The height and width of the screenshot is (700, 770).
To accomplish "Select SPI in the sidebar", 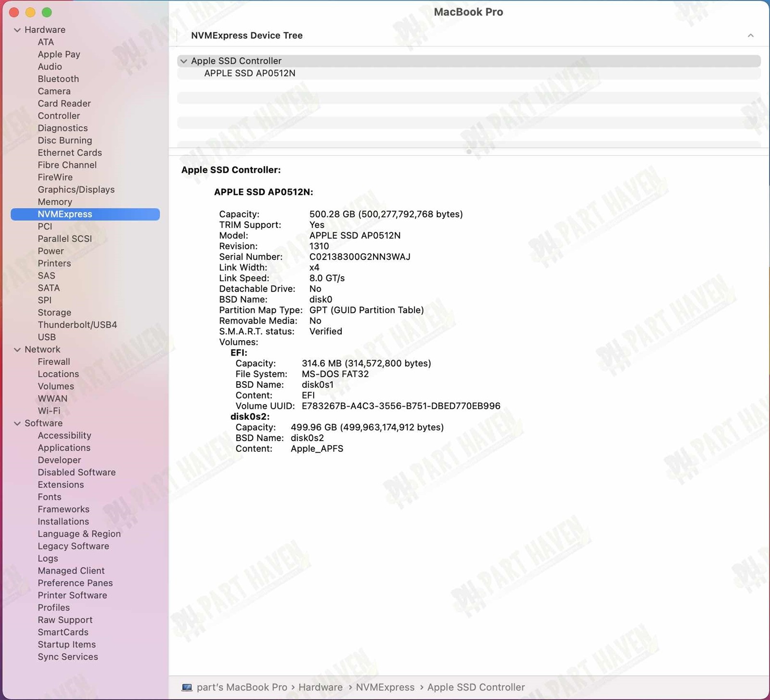I will pos(44,300).
